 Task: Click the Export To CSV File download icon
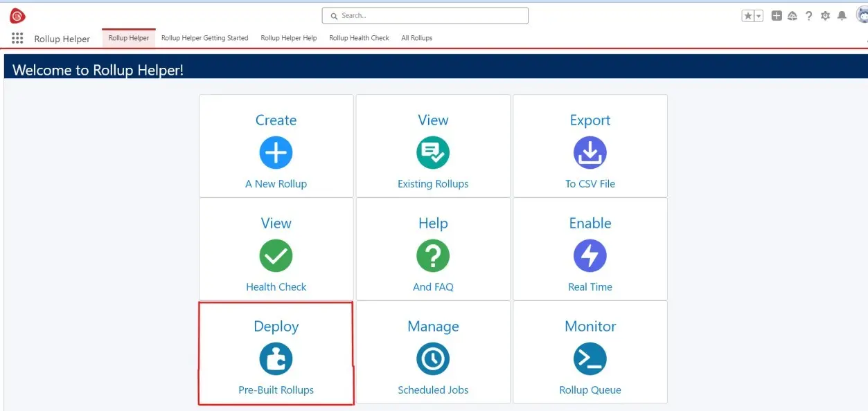(590, 153)
